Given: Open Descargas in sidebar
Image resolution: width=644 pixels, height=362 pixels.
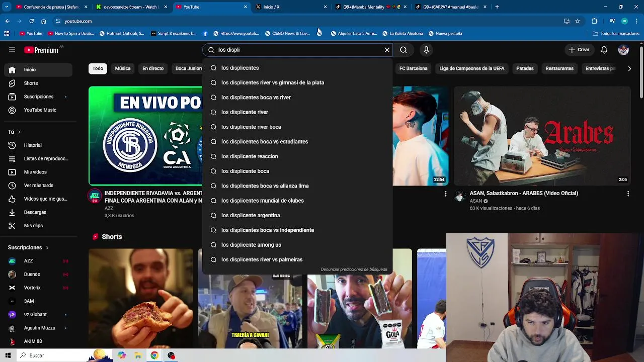Looking at the screenshot, I should coord(39,212).
